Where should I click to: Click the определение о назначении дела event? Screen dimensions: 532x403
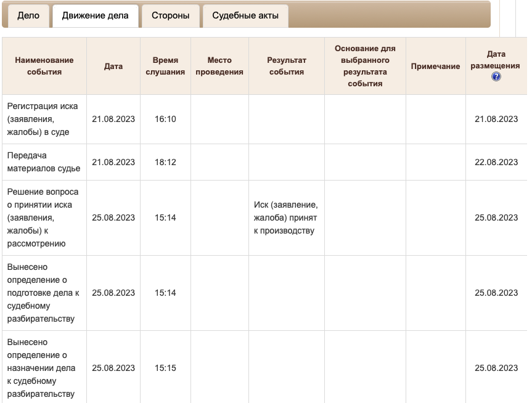tap(41, 368)
